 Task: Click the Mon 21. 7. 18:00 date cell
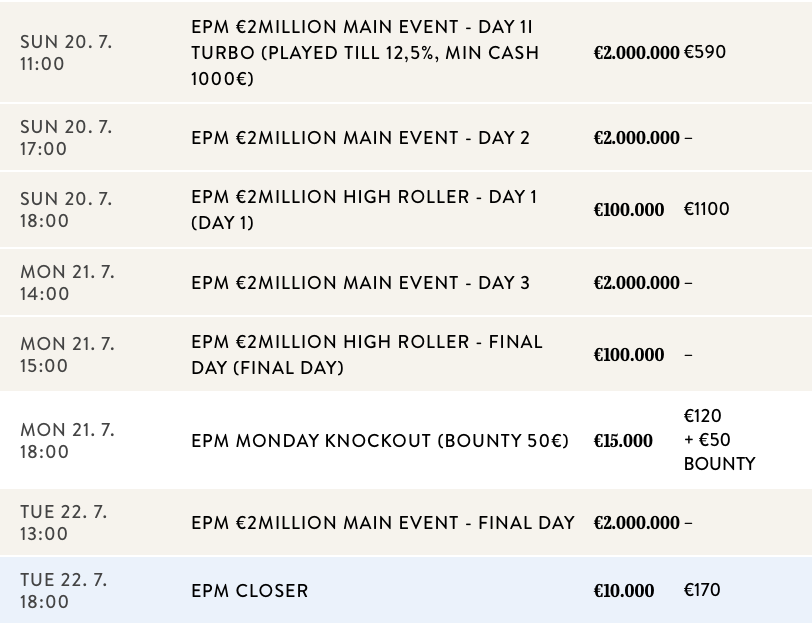(x=67, y=441)
